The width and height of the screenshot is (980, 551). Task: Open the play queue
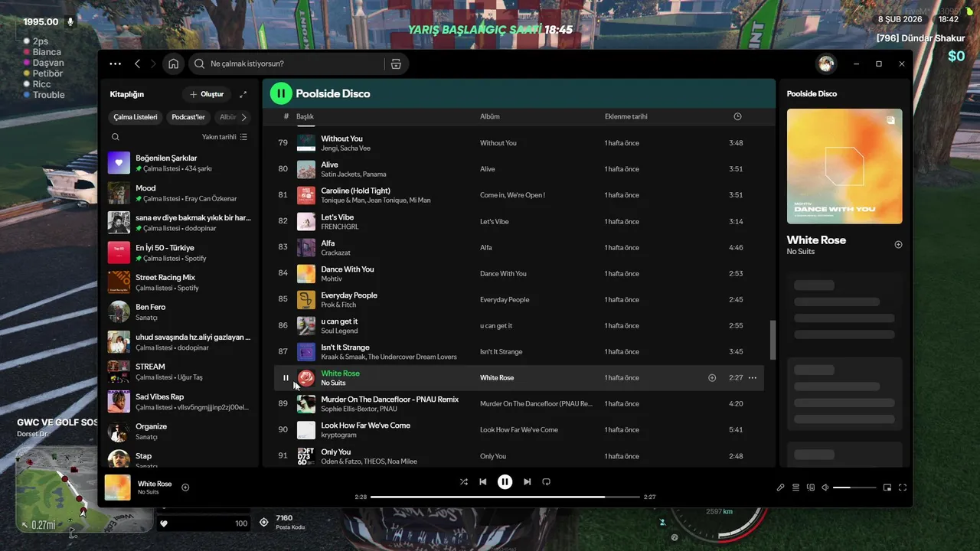tap(796, 487)
